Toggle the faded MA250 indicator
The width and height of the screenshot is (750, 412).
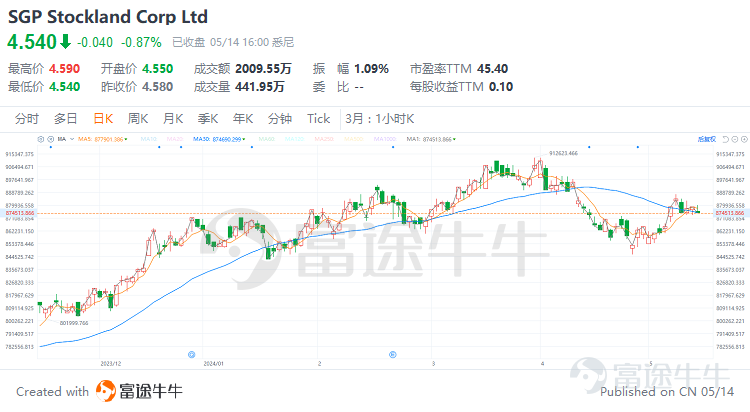[324, 139]
